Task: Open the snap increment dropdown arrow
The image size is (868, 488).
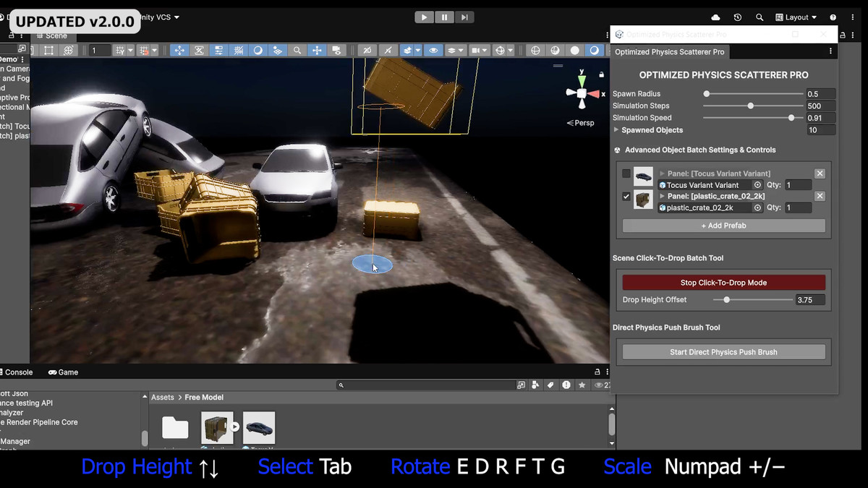Action: [x=155, y=51]
